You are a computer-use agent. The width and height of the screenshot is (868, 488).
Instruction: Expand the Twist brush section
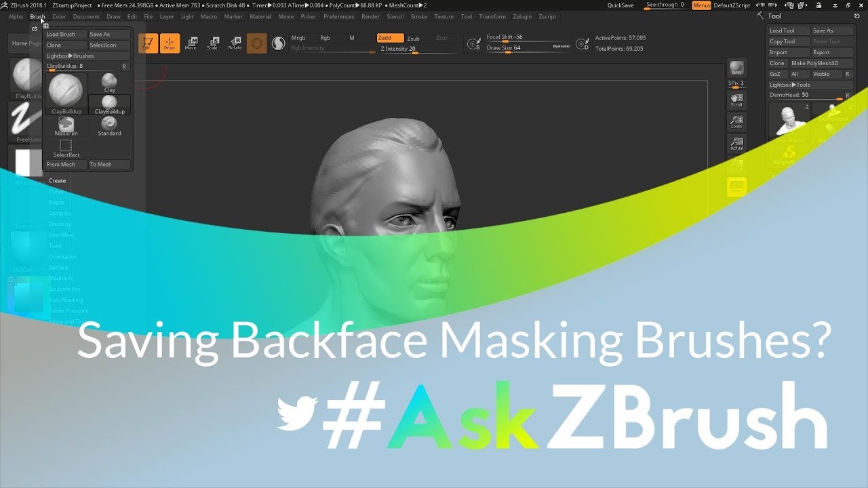pyautogui.click(x=56, y=246)
